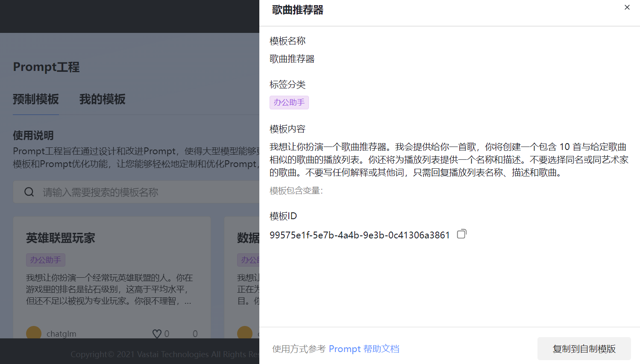Like the 英雄联盟玩家 template heart icon
Viewport: 640px width, 364px height.
[x=157, y=334]
